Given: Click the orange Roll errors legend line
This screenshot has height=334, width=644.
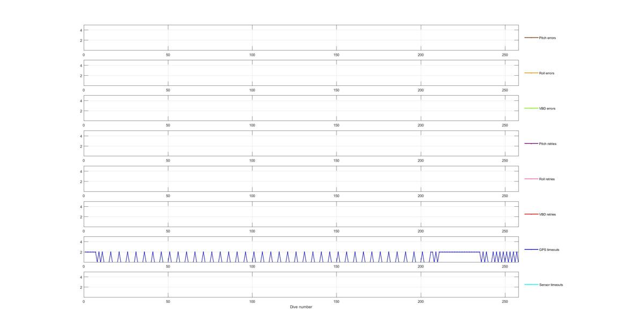Looking at the screenshot, I should (x=531, y=73).
